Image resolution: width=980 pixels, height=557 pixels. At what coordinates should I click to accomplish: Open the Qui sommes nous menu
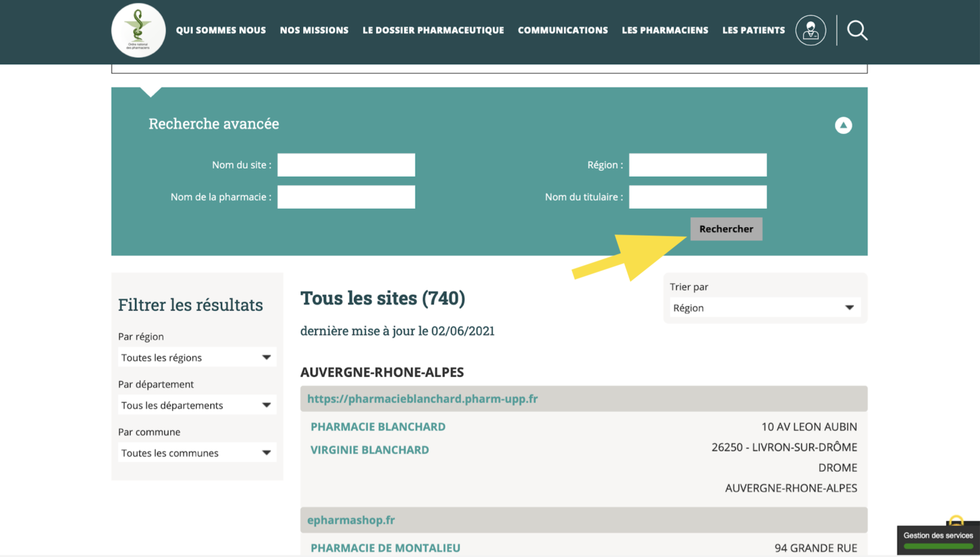[221, 30]
